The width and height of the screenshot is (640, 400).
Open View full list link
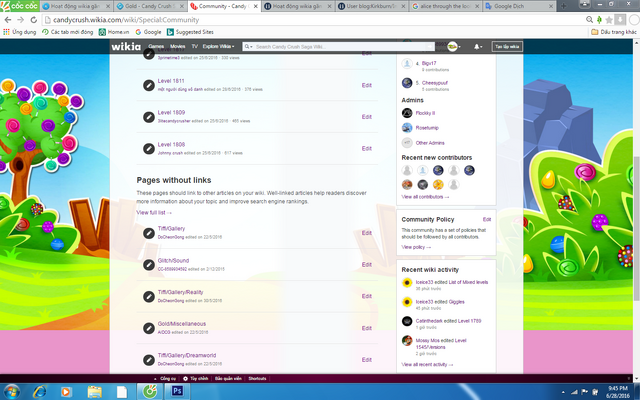154,213
